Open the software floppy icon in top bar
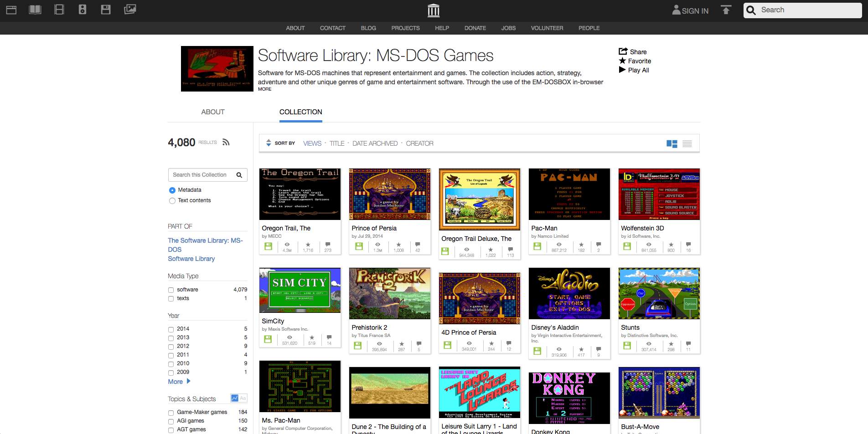Viewport: 868px width, 434px height. [106, 10]
